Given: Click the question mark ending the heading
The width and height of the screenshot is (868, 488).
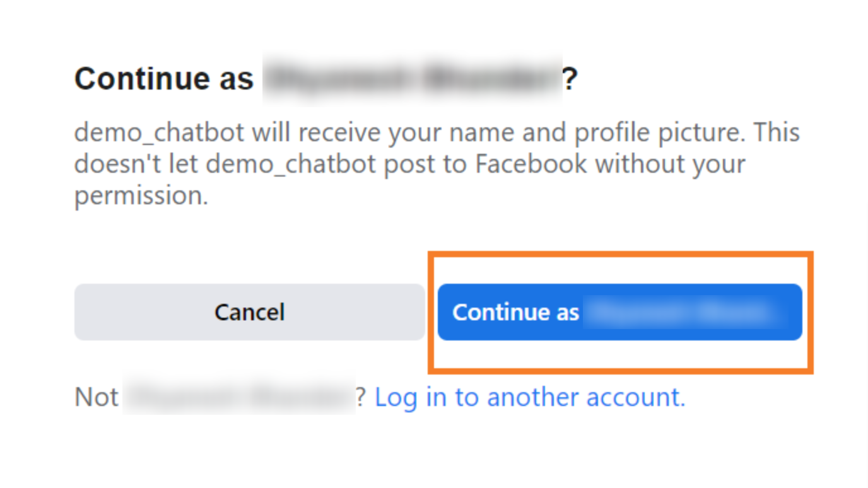Looking at the screenshot, I should pyautogui.click(x=570, y=79).
